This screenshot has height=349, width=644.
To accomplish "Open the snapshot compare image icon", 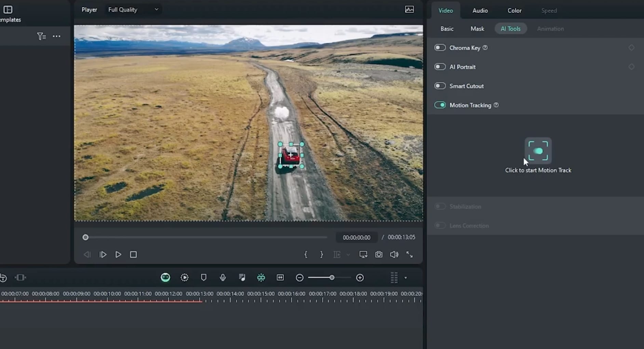I will (x=410, y=10).
